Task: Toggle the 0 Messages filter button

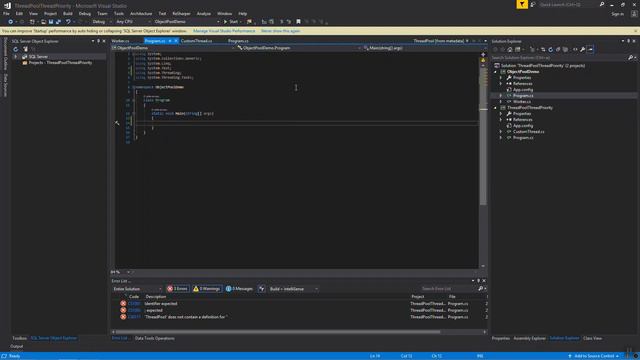Action: 239,289
